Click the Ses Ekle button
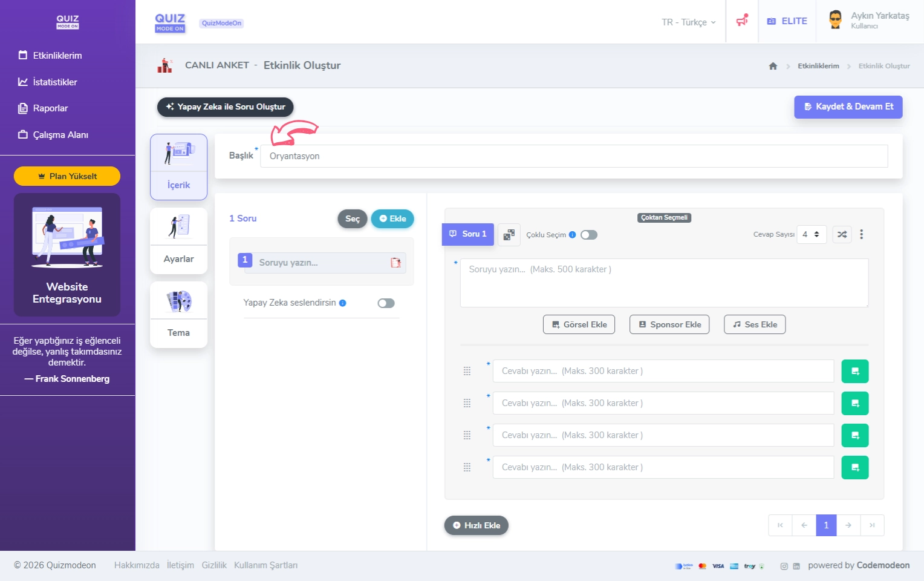The height and width of the screenshot is (581, 924). pyautogui.click(x=755, y=324)
